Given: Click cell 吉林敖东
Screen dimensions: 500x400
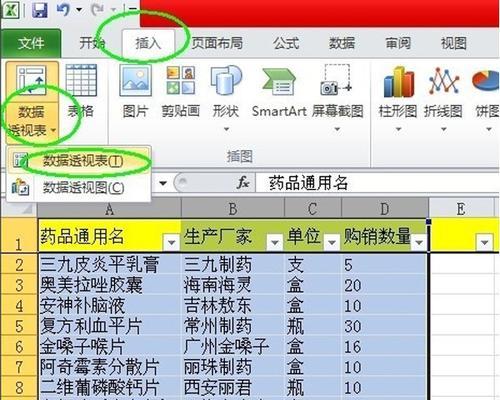Looking at the screenshot, I should [x=233, y=306].
